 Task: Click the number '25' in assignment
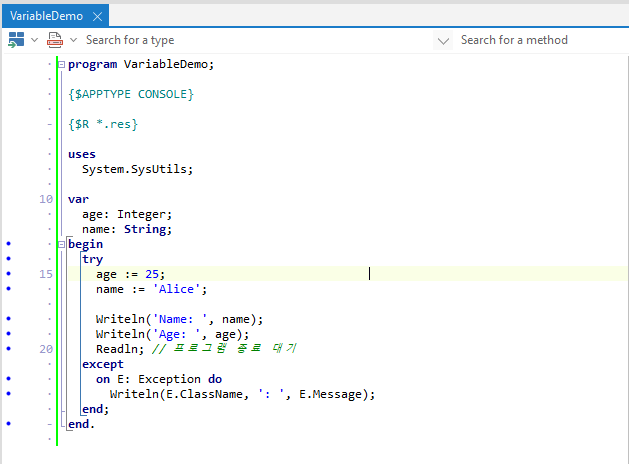pos(152,274)
